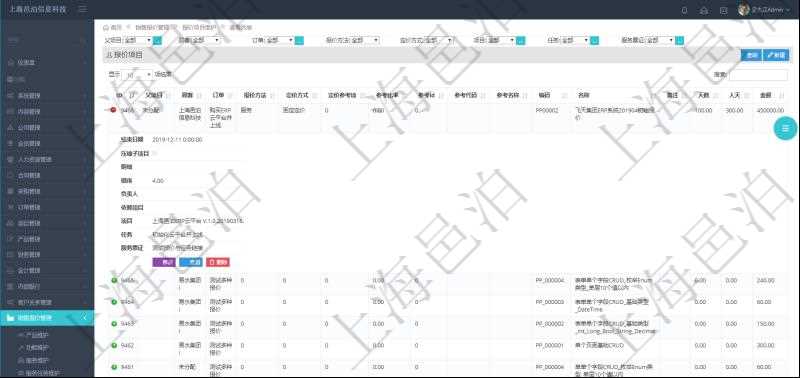The height and width of the screenshot is (378, 800).
Task: Sort table by the 天数 column header
Action: pyautogui.click(x=706, y=95)
